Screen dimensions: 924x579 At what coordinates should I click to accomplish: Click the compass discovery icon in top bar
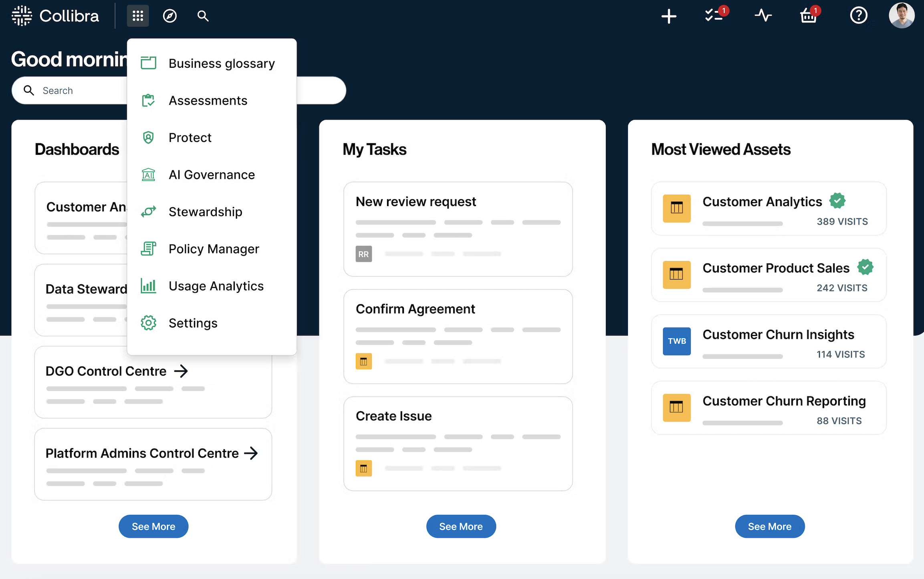pyautogui.click(x=169, y=16)
